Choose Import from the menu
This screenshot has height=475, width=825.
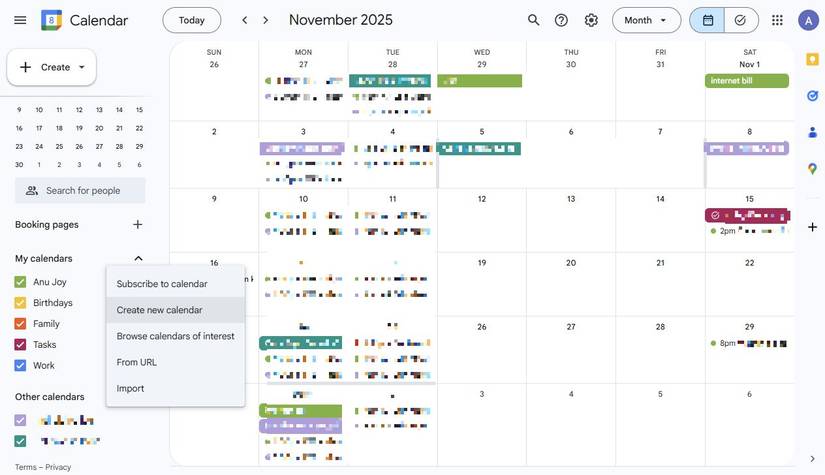pyautogui.click(x=130, y=389)
